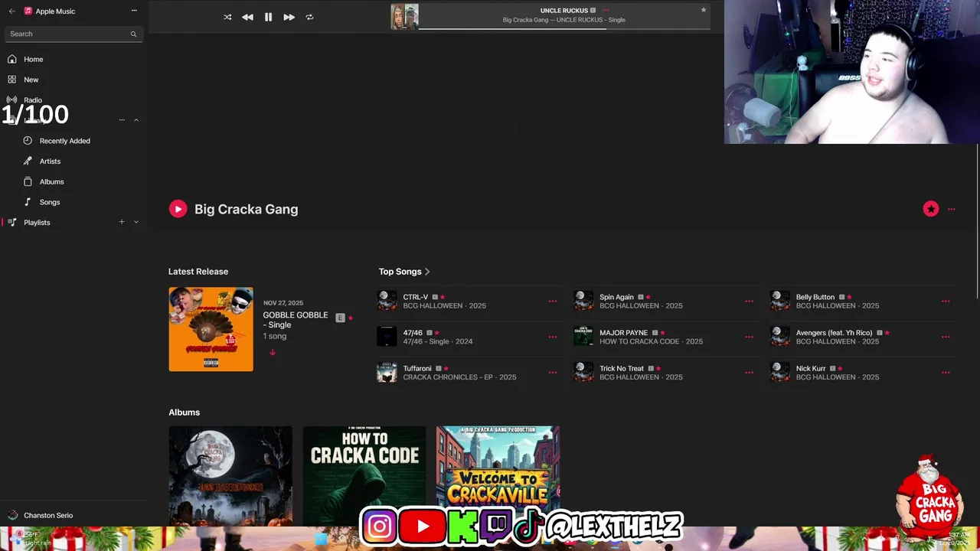The width and height of the screenshot is (980, 551).
Task: Play the Trick No Treat song
Action: click(622, 369)
